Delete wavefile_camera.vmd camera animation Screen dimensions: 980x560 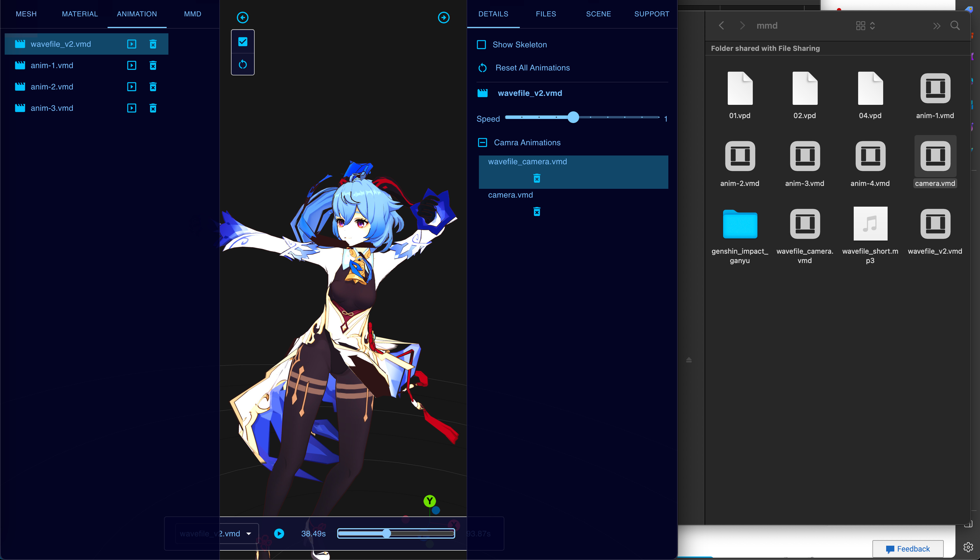(x=536, y=178)
